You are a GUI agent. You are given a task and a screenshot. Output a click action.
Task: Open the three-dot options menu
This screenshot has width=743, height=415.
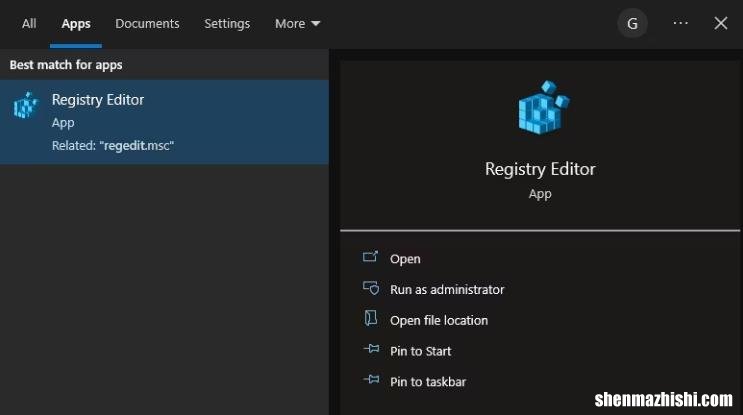pyautogui.click(x=680, y=23)
